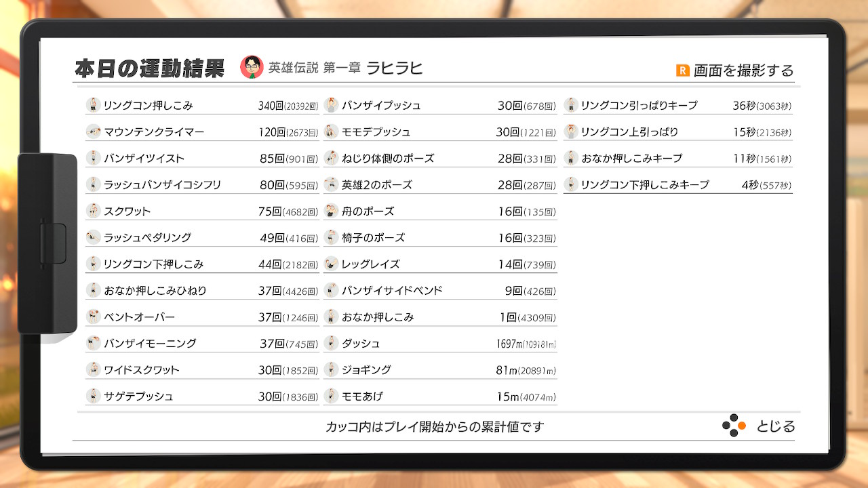Click the バンザイプッシュ exercise icon
This screenshot has height=488, width=868.
[x=331, y=105]
